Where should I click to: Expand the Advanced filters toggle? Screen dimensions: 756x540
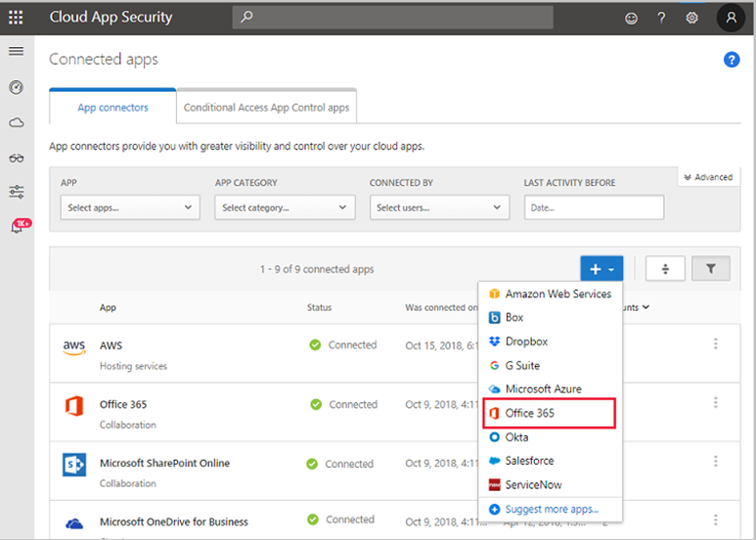(x=708, y=177)
